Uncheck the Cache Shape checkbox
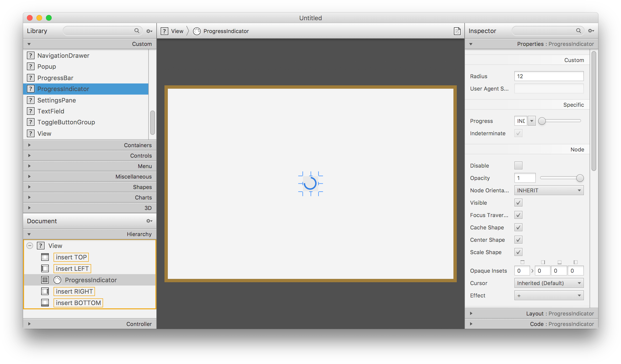Image resolution: width=621 pixels, height=364 pixels. point(518,227)
